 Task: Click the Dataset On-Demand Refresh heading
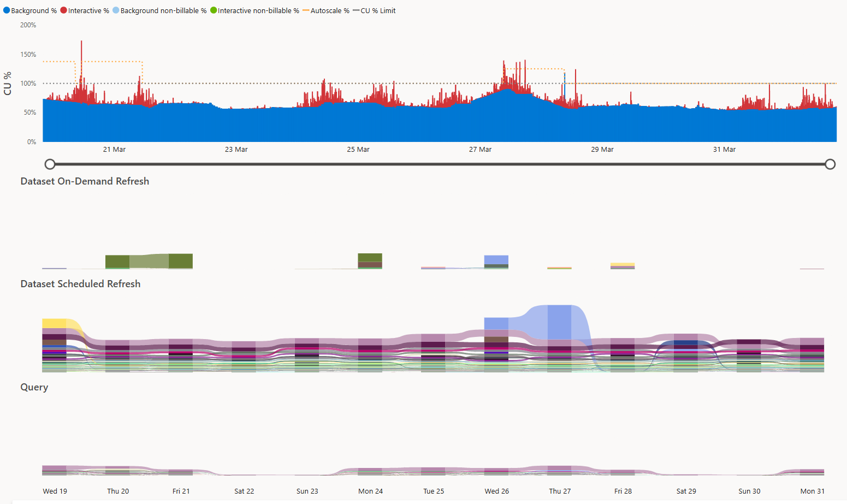coord(85,181)
